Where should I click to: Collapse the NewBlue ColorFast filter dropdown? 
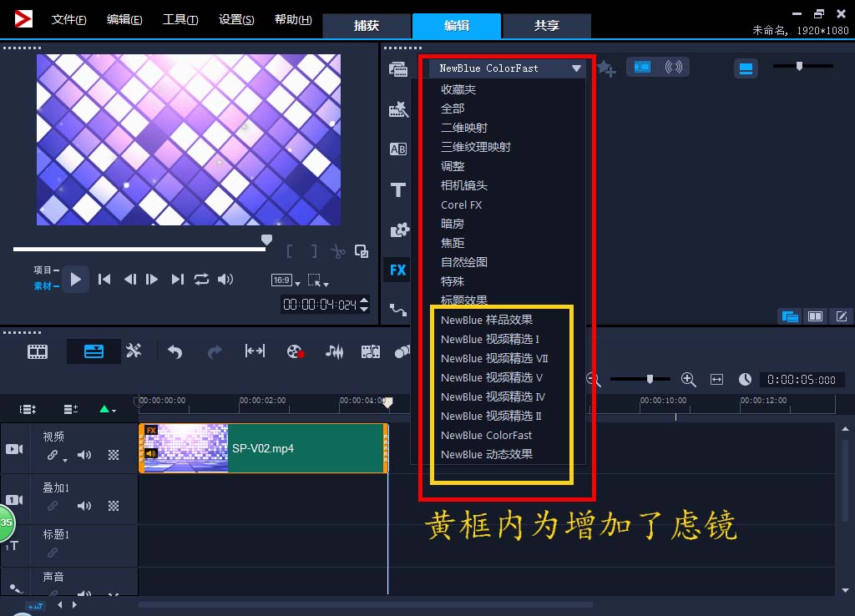[576, 68]
